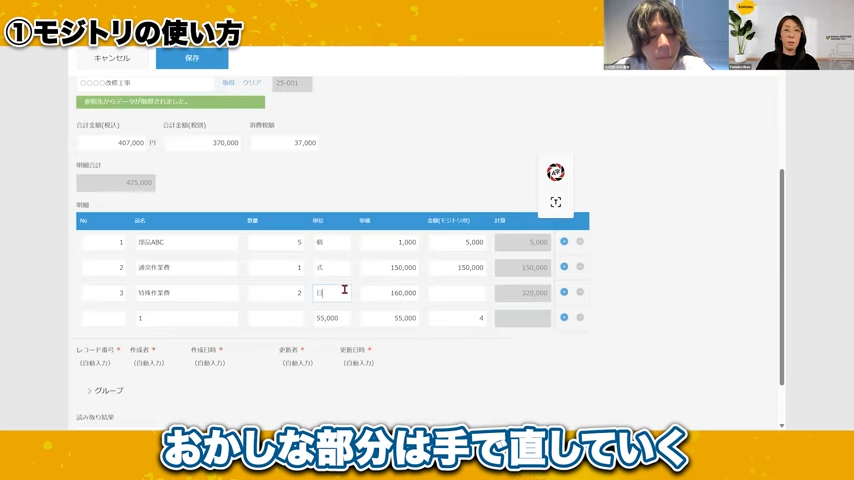Click the 部品ABC item name field
854x480 pixels.
[187, 242]
